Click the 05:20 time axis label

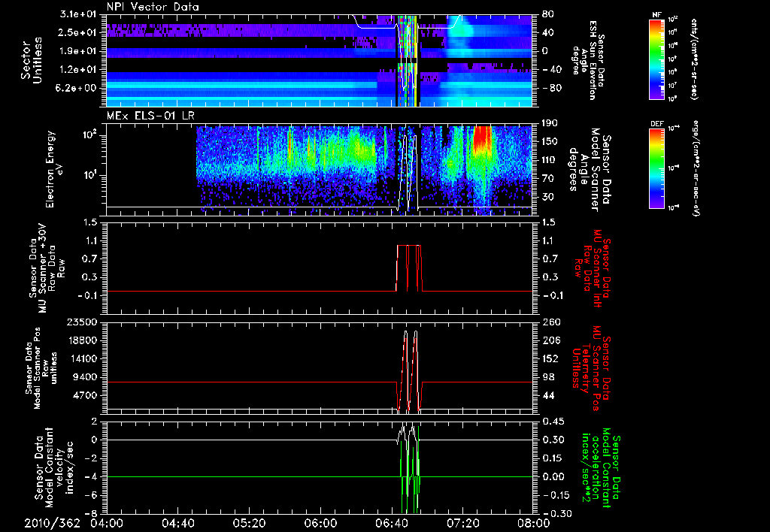[251, 523]
